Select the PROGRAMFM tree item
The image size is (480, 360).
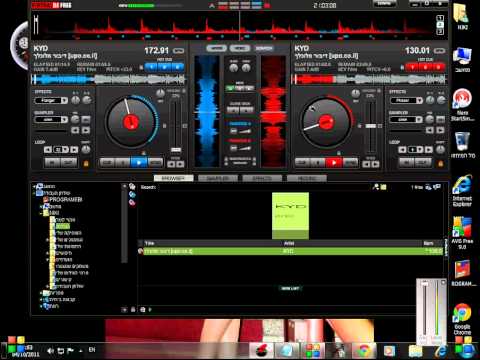click(65, 199)
